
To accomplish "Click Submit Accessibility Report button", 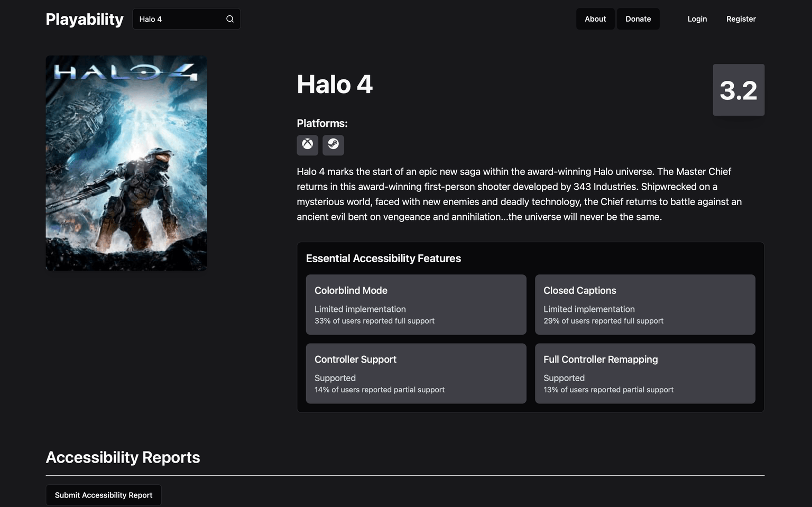I will (x=104, y=495).
